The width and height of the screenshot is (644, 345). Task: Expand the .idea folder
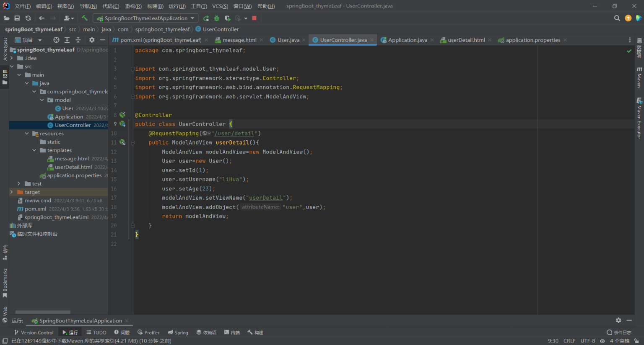(12, 58)
